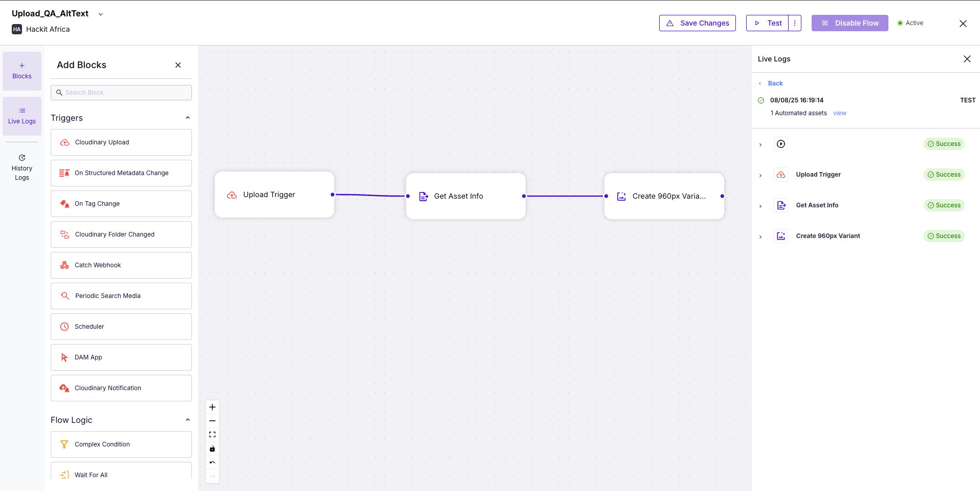
Task: Select the Catch Webhook trigger block
Action: point(121,265)
